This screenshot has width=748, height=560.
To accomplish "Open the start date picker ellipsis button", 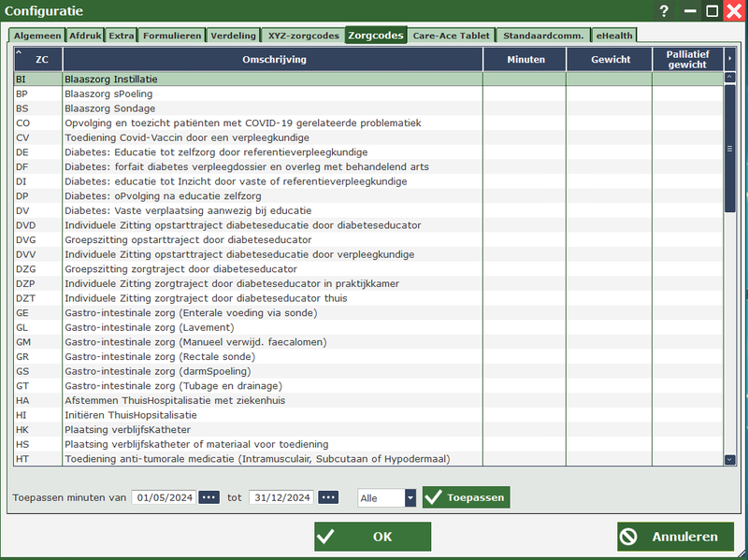I will tap(209, 497).
